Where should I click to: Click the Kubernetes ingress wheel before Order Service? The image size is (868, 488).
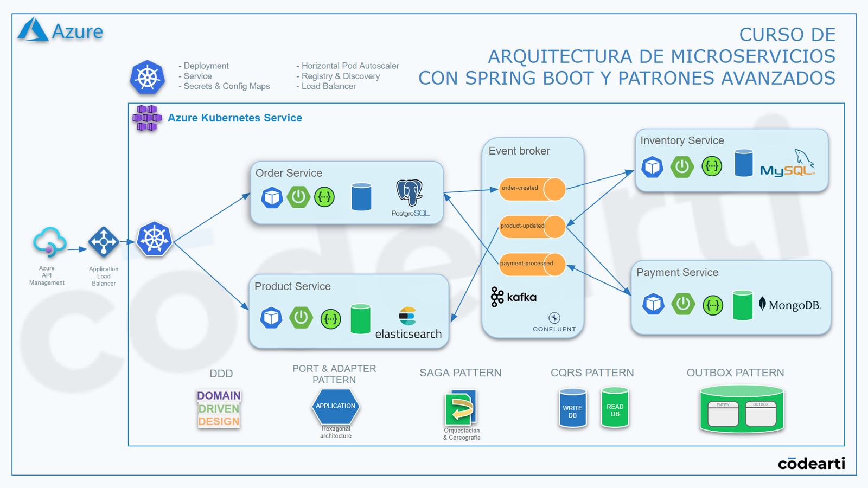point(154,239)
